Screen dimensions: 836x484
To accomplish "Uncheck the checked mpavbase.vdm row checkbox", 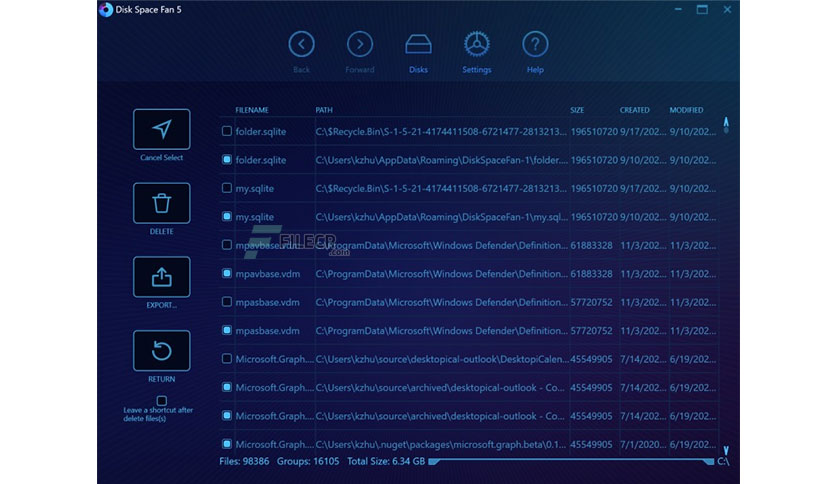I will click(227, 273).
